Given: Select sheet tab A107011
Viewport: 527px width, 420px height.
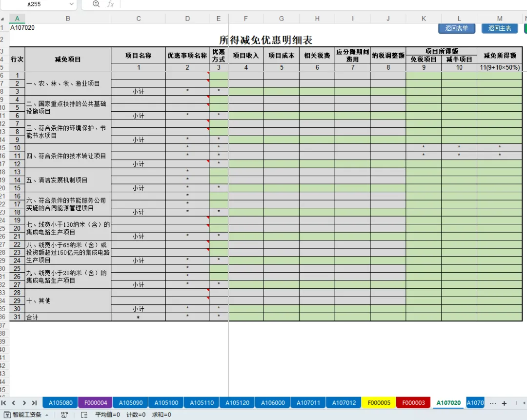Looking at the screenshot, I should (308, 402).
